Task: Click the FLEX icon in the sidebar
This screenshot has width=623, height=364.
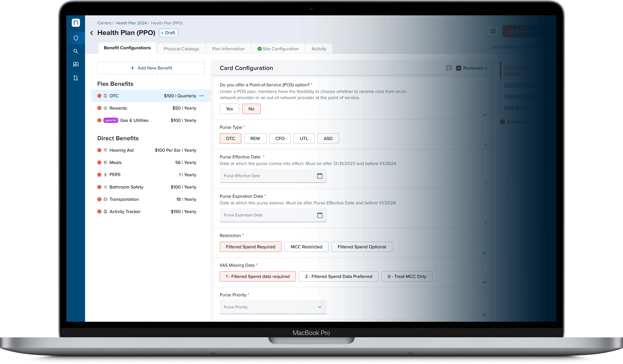Action: point(76,78)
